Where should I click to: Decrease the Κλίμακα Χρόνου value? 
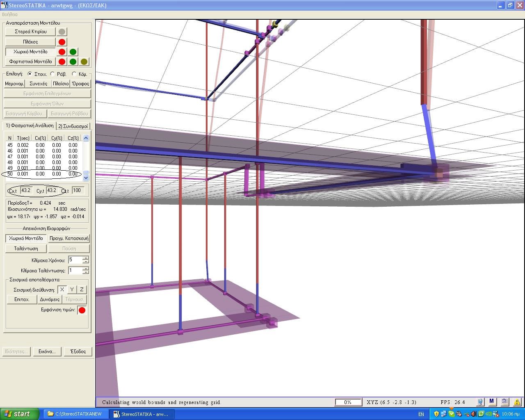point(85,262)
